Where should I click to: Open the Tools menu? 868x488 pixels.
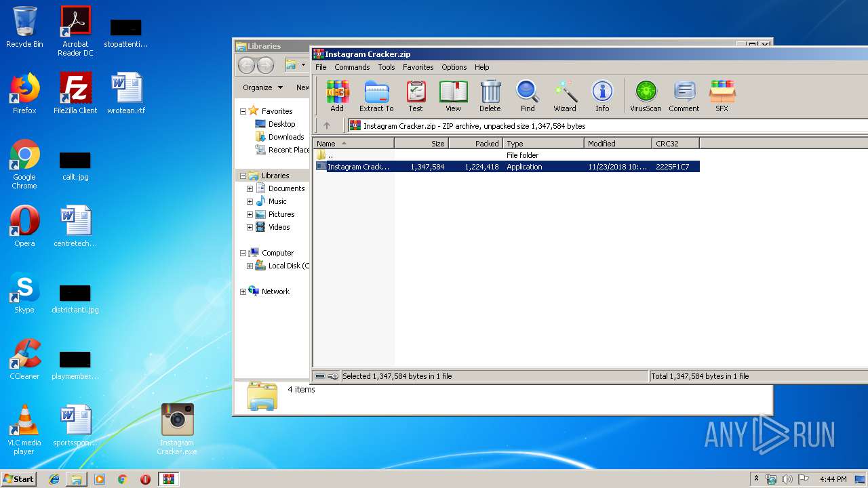(x=387, y=67)
